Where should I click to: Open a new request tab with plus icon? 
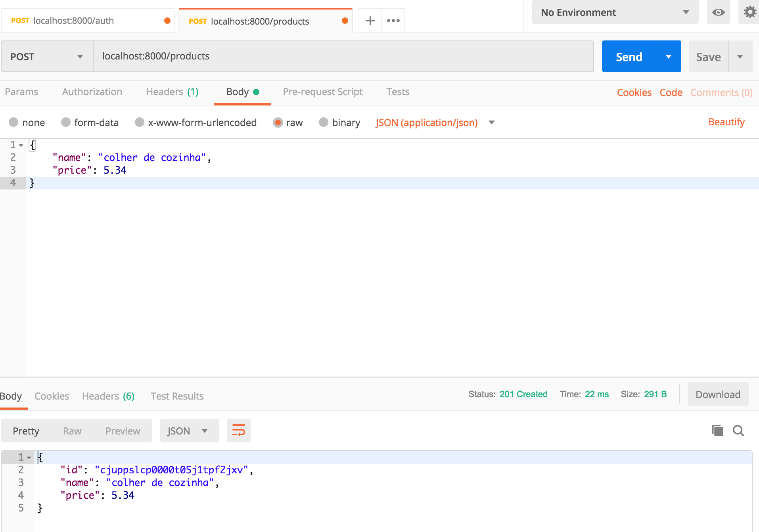click(370, 21)
